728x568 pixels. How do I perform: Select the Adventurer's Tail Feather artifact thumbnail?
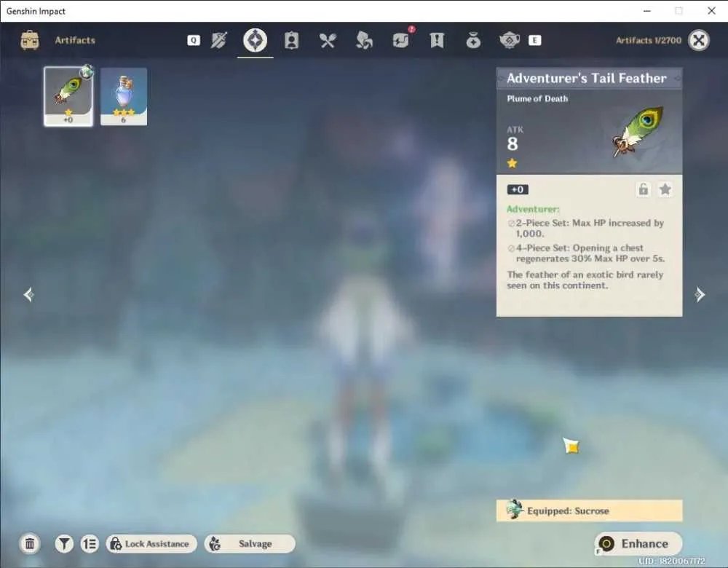[x=68, y=96]
